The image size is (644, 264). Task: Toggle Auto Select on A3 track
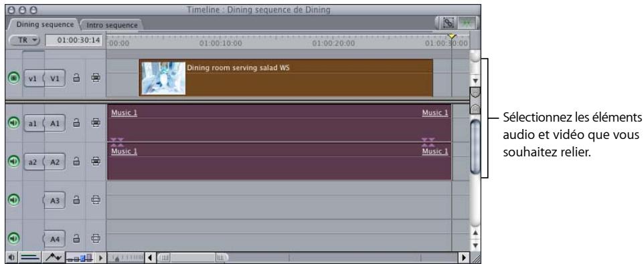coord(96,200)
